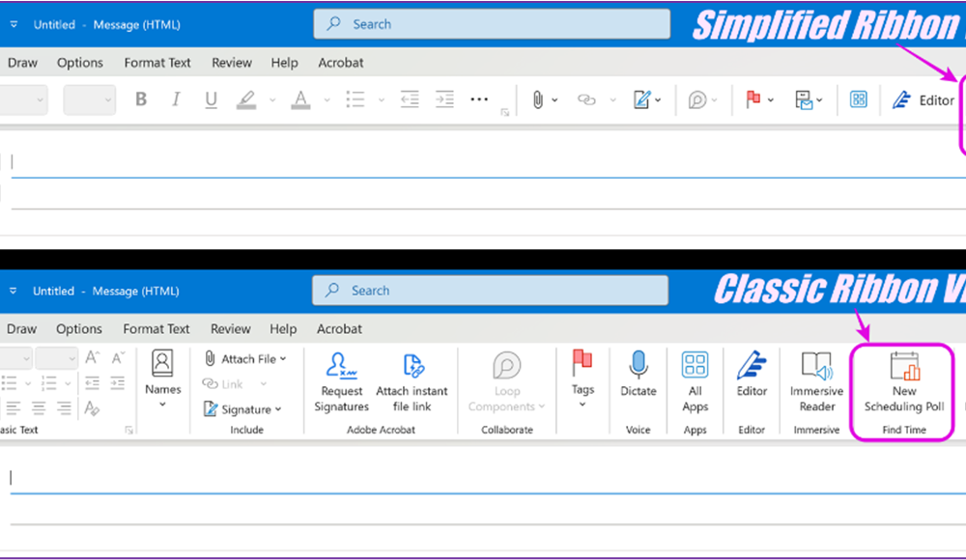Screen dimensions: 966x560
Task: Toggle Italic formatting in the simplified ribbon
Action: [x=176, y=99]
